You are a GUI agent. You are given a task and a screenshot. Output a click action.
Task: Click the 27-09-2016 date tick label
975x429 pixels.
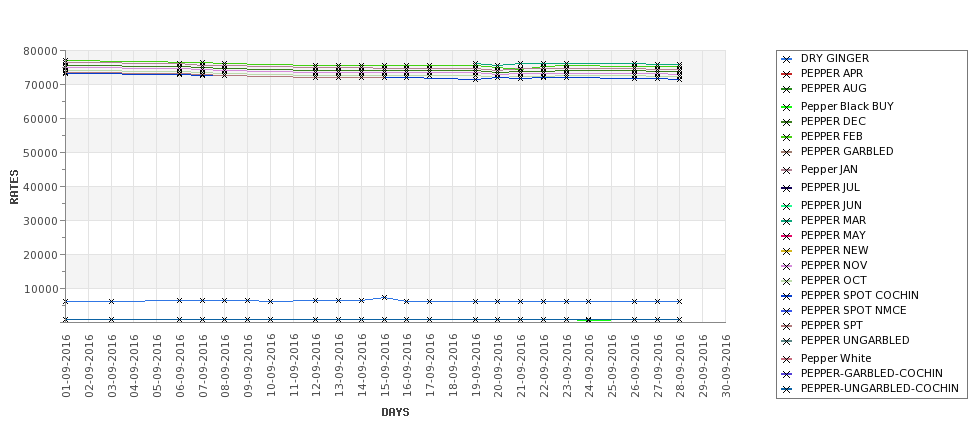(x=657, y=366)
